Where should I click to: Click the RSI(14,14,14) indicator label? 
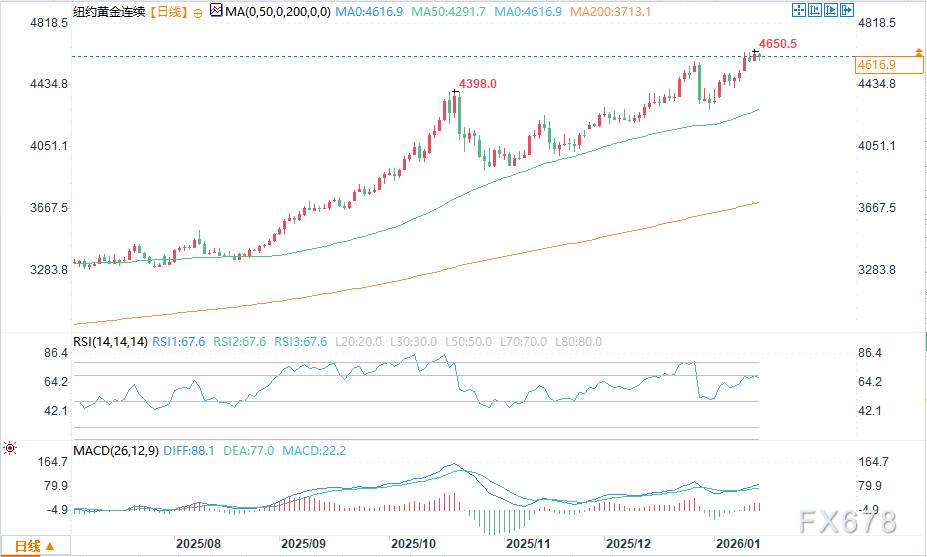click(110, 342)
